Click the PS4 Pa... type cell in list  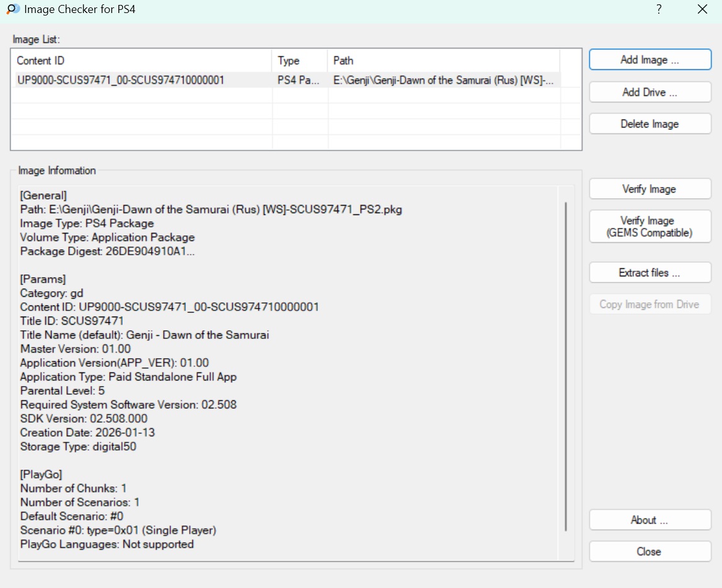(x=299, y=80)
